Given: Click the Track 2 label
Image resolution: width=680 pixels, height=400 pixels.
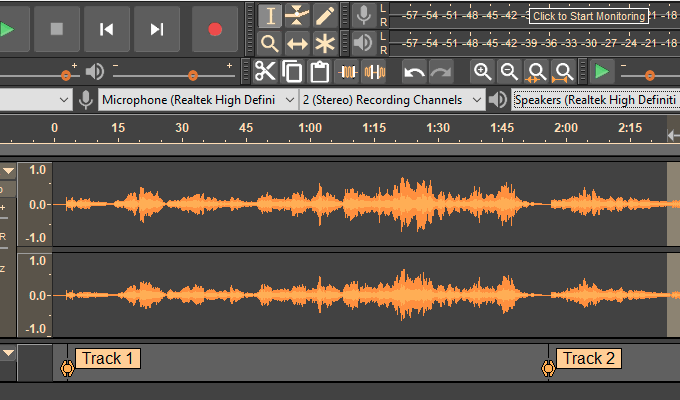Looking at the screenshot, I should tap(589, 358).
